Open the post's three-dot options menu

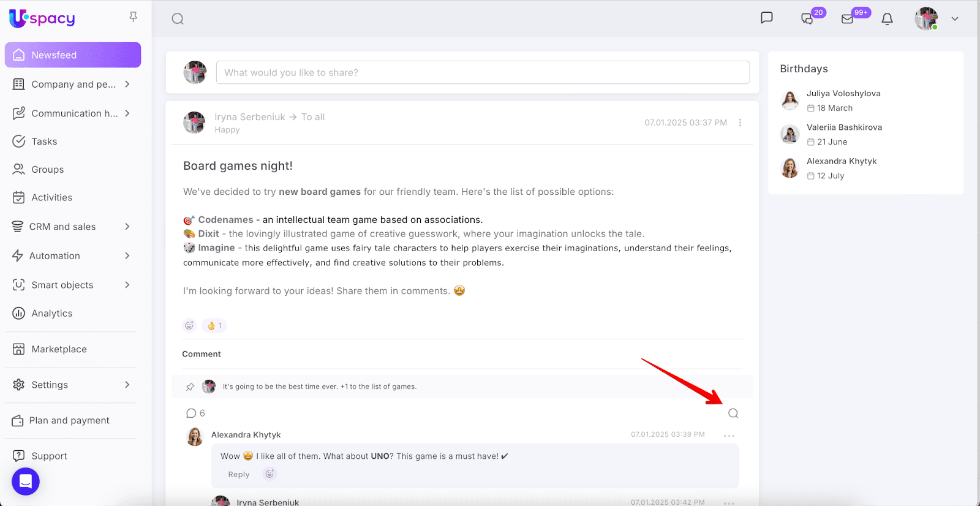[740, 123]
